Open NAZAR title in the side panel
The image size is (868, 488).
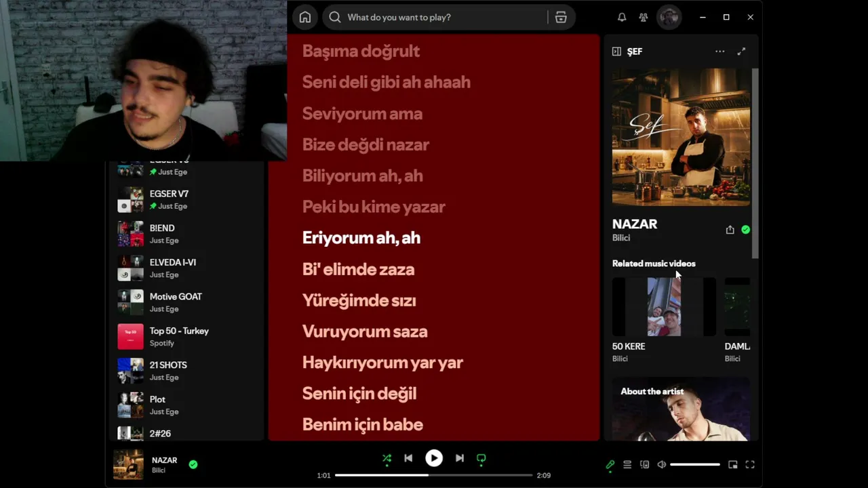click(635, 224)
